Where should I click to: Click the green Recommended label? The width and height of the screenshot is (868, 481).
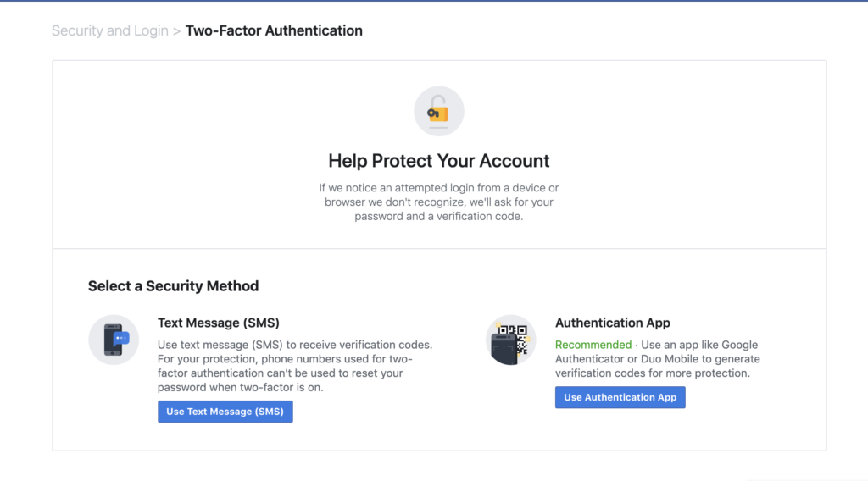coord(593,345)
